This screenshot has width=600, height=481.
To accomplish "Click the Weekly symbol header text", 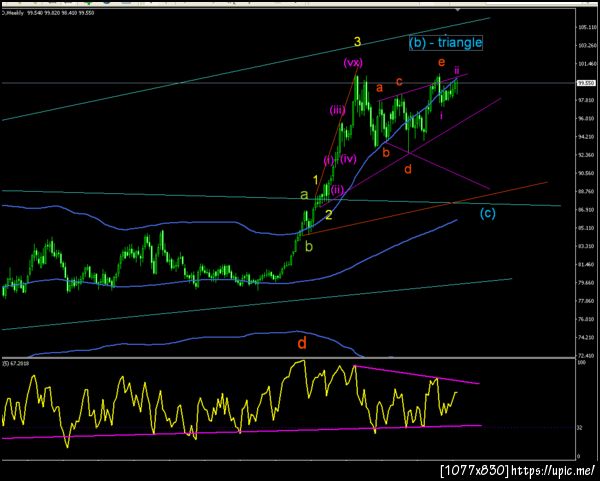I will pyautogui.click(x=13, y=13).
